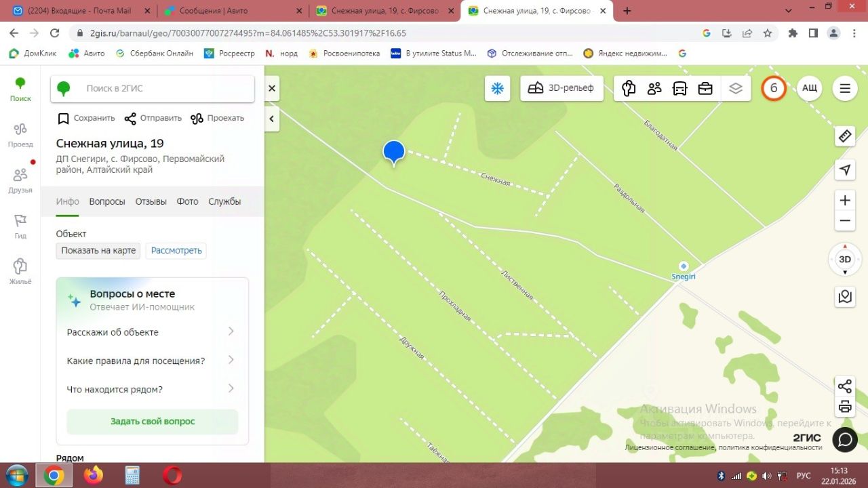
Task: Expand 'Что находится рядом?' question
Action: pyautogui.click(x=152, y=389)
